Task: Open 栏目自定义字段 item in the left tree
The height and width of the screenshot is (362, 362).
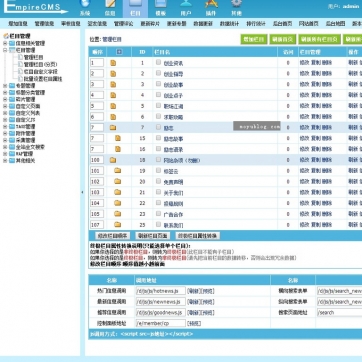Action: click(41, 72)
